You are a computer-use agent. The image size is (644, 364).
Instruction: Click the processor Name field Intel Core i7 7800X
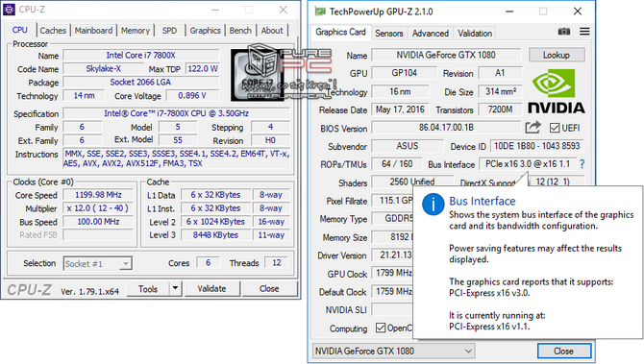pos(141,56)
